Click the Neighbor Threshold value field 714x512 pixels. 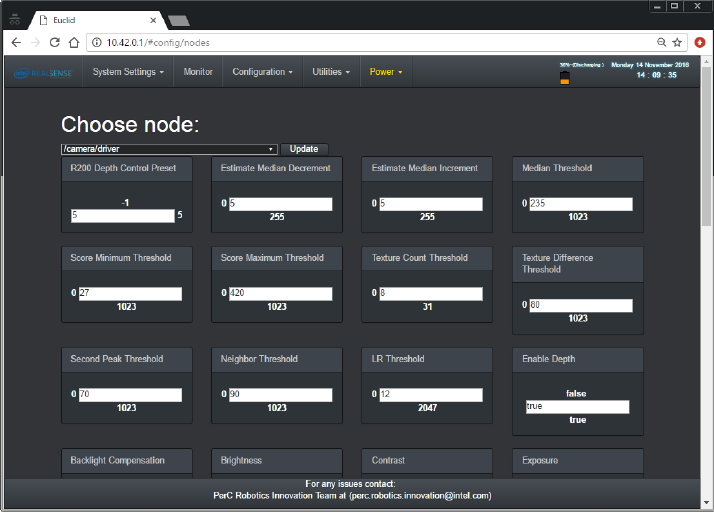[280, 395]
